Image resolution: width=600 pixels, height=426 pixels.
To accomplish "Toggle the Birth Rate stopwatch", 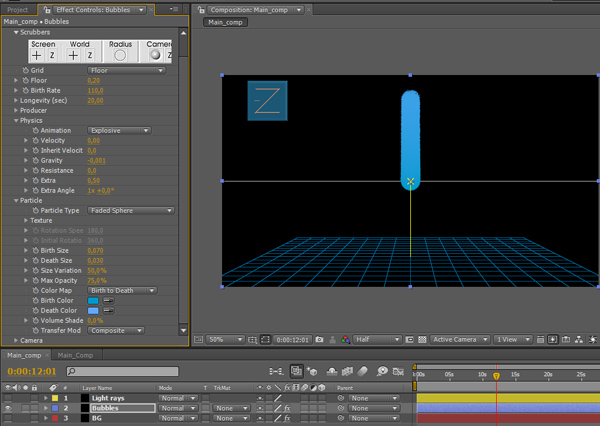I will click(26, 90).
